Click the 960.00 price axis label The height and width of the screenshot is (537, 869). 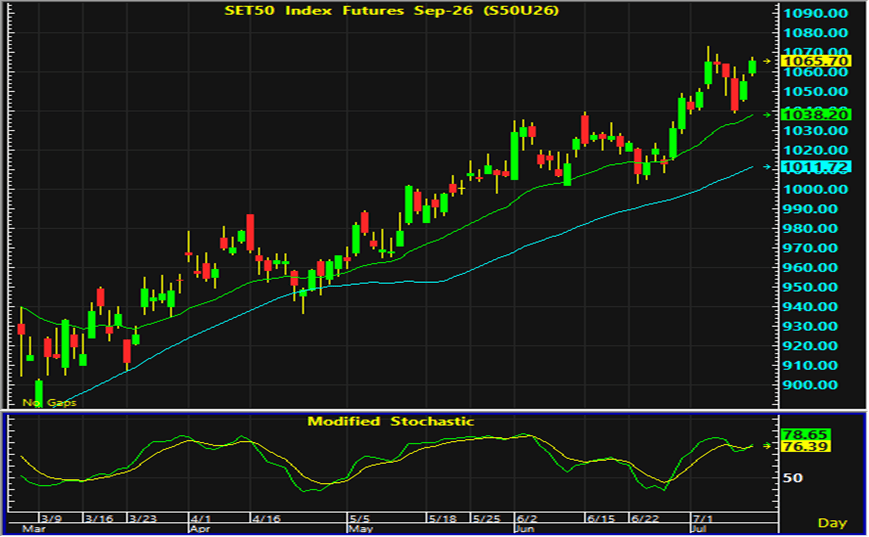point(810,268)
